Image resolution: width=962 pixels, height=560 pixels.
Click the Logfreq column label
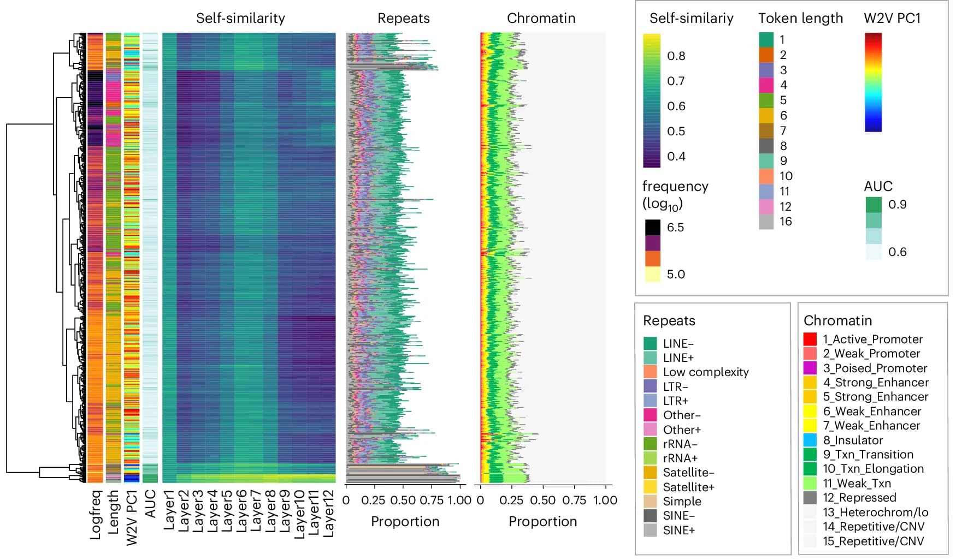[95, 514]
